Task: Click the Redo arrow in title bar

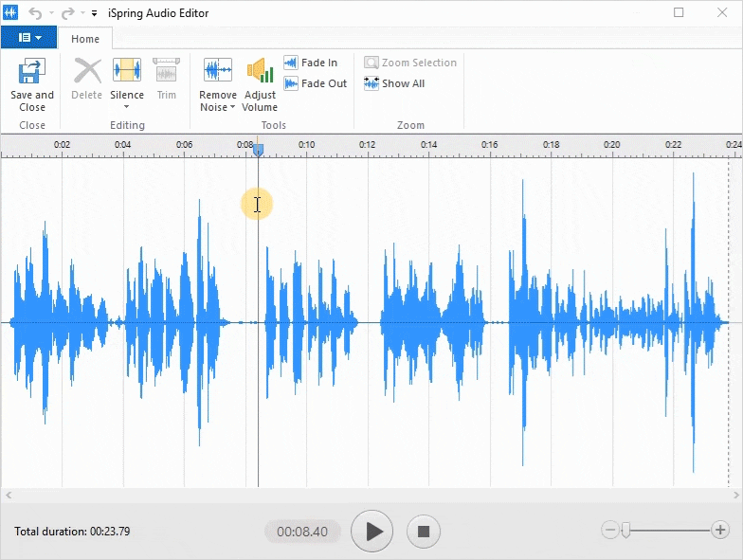Action: click(x=67, y=13)
